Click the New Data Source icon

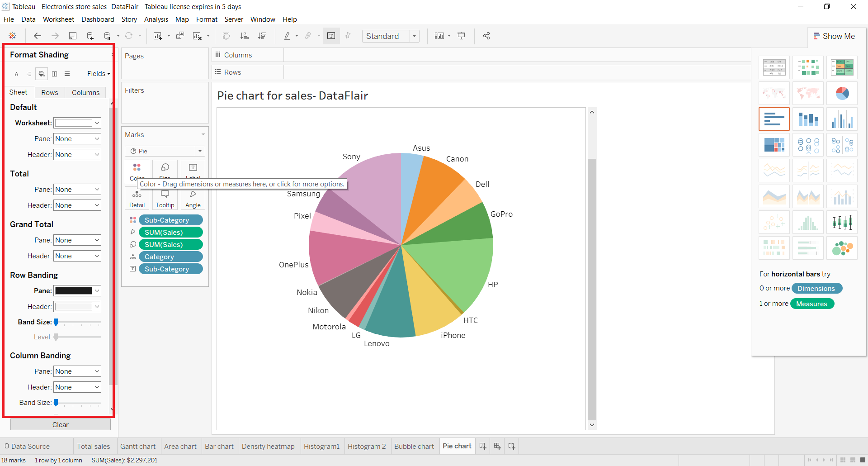(90, 36)
